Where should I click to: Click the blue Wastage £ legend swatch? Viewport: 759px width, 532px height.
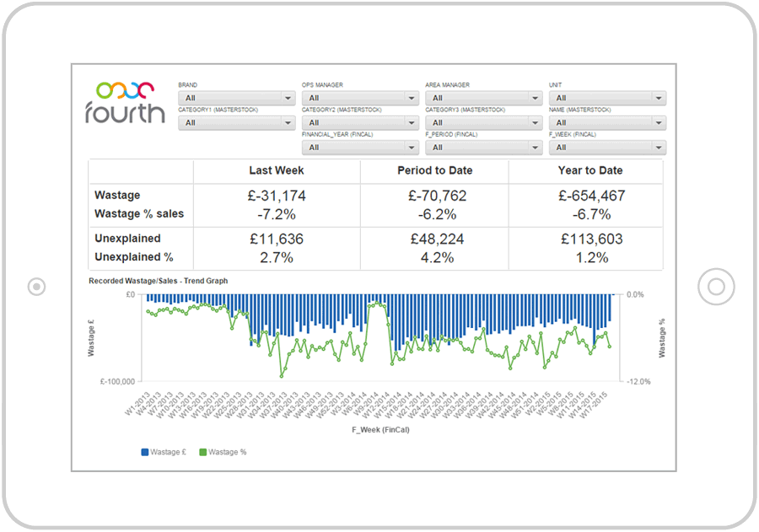(145, 453)
